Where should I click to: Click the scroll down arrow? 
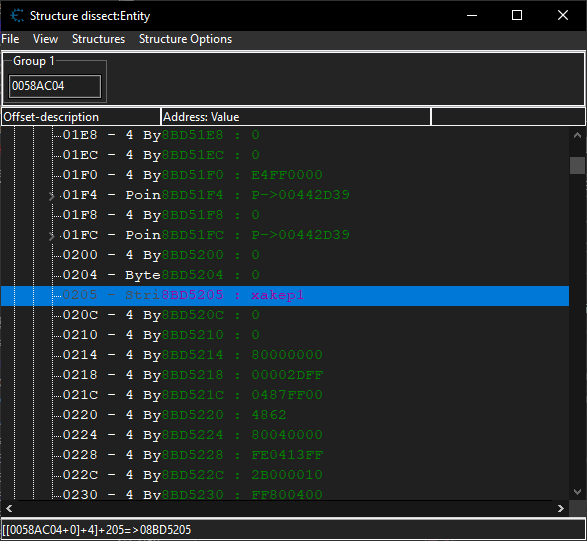(x=577, y=492)
